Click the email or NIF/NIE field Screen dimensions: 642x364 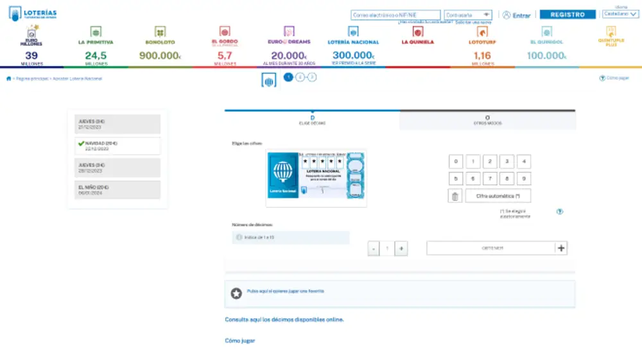click(x=395, y=15)
